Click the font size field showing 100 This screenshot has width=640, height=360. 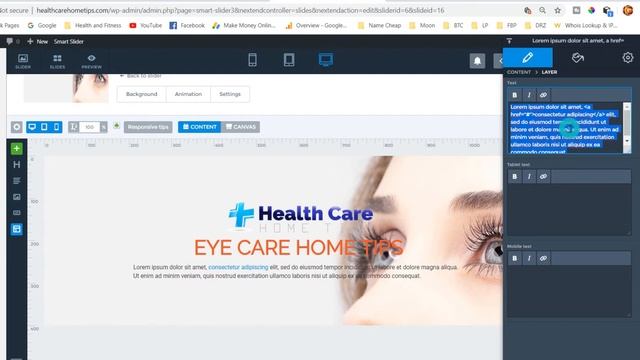pyautogui.click(x=90, y=127)
